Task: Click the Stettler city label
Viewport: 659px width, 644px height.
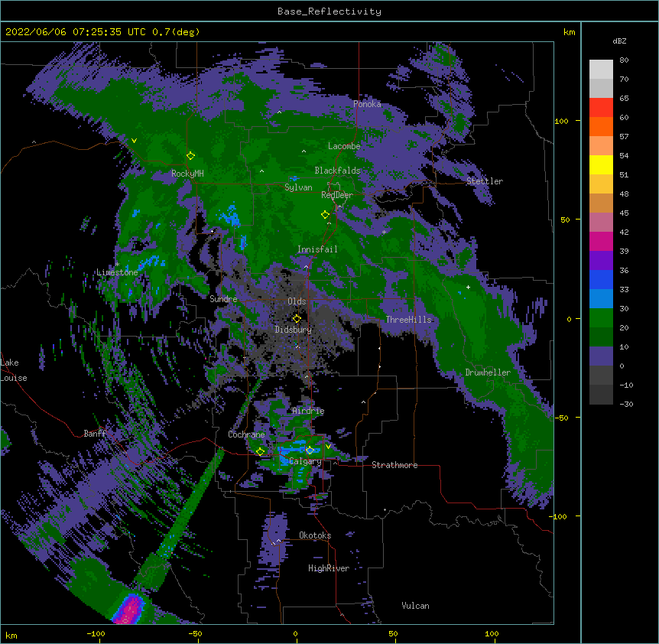Action: pyautogui.click(x=484, y=181)
